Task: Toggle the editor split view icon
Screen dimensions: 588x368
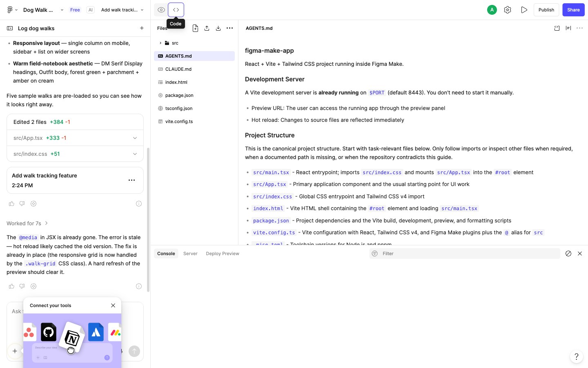Action: 568,28
